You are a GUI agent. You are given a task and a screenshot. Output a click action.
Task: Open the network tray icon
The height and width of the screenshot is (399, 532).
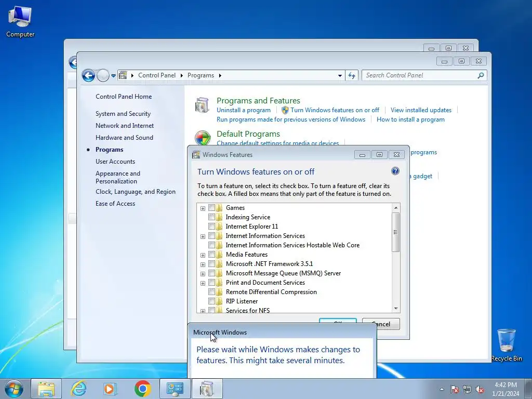[467, 389]
